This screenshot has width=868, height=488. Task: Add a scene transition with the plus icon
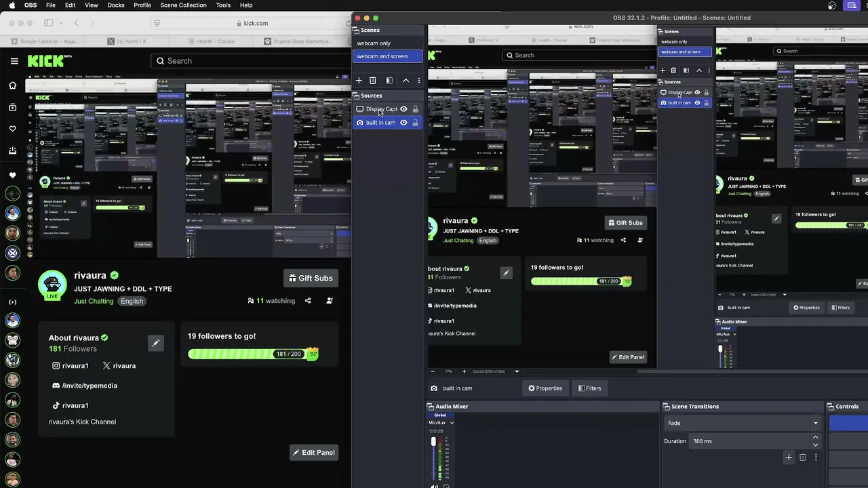coord(789,457)
